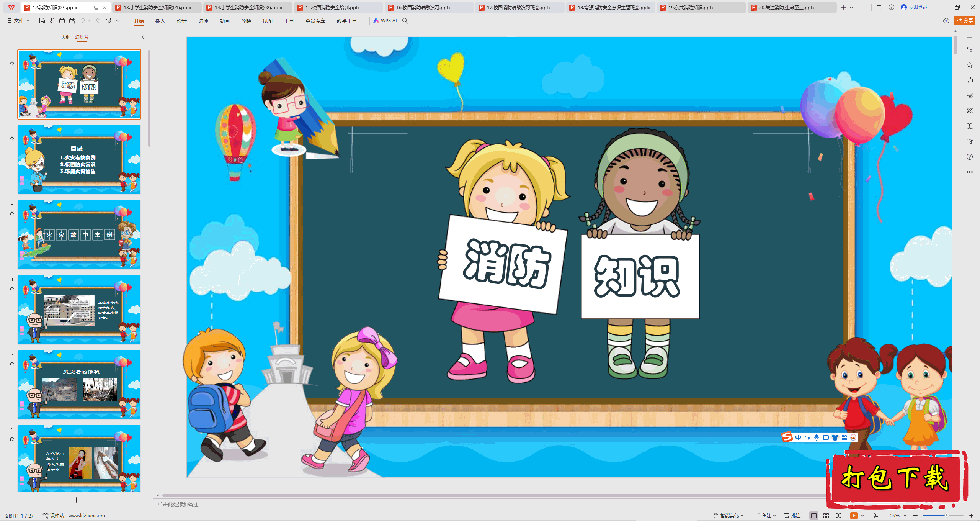Switch to reading view book icon
Screen dimensions: 980x521
(x=838, y=516)
